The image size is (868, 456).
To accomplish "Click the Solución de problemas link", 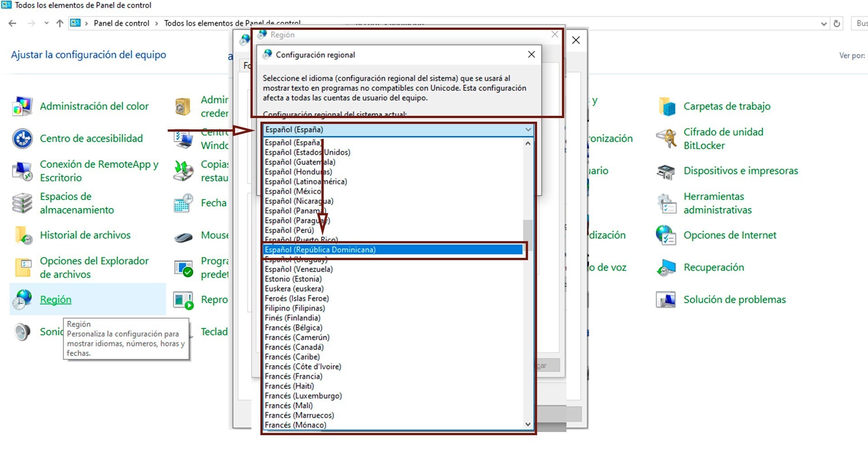I will coord(734,299).
